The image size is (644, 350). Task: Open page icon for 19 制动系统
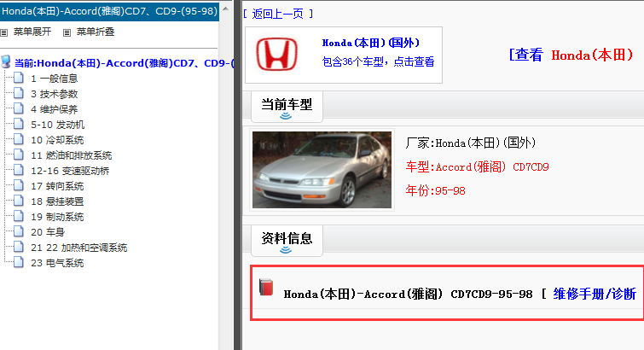[19, 216]
